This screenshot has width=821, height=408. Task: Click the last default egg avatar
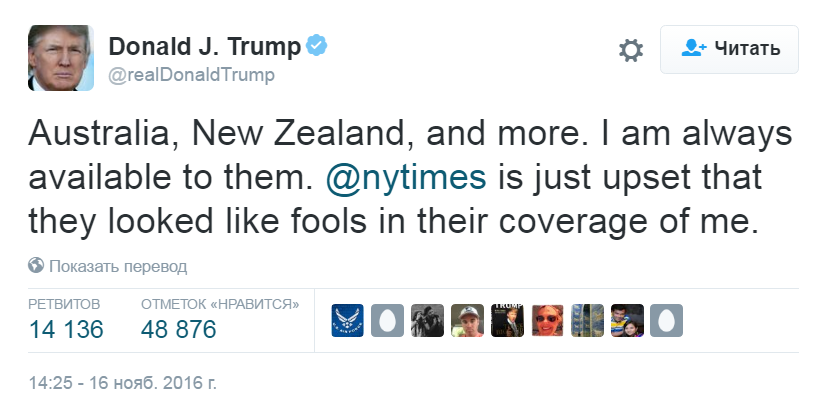(667, 320)
